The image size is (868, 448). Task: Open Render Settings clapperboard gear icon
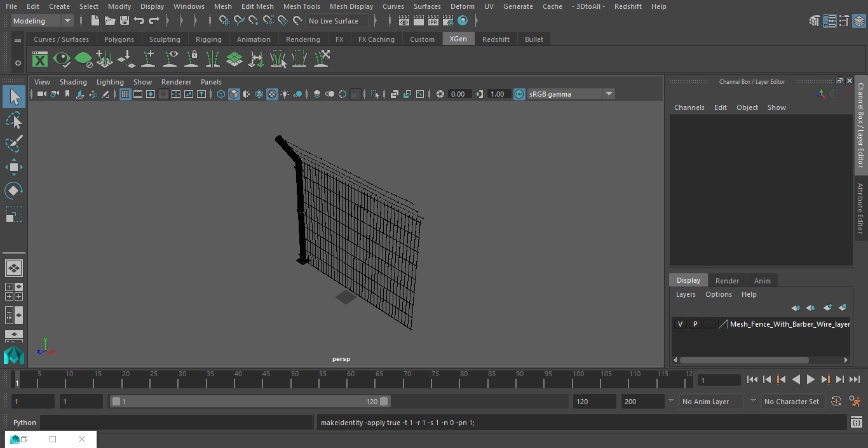(x=448, y=21)
